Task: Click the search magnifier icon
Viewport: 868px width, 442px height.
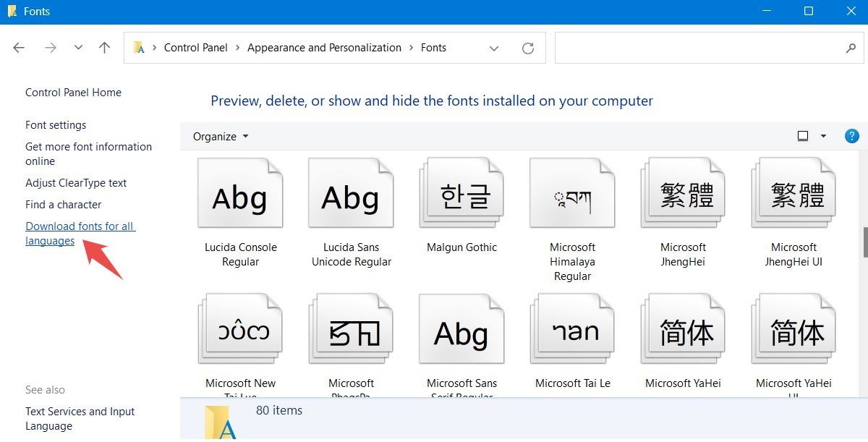Action: [851, 47]
